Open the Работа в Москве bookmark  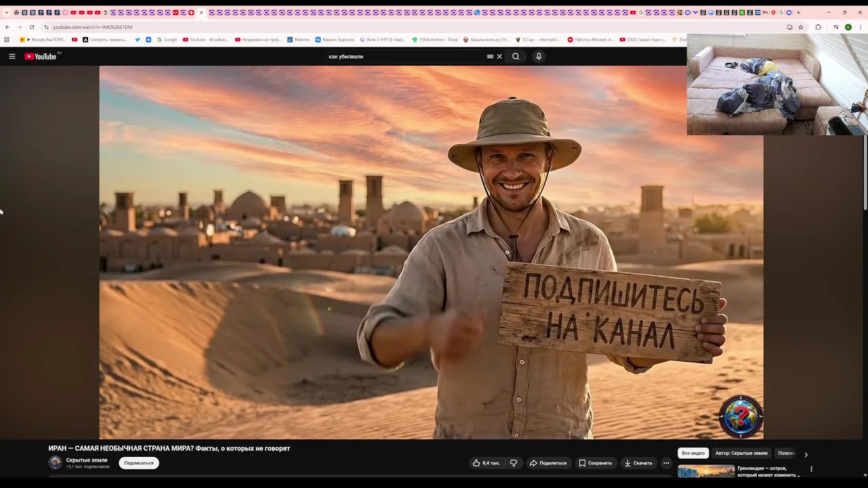[591, 39]
